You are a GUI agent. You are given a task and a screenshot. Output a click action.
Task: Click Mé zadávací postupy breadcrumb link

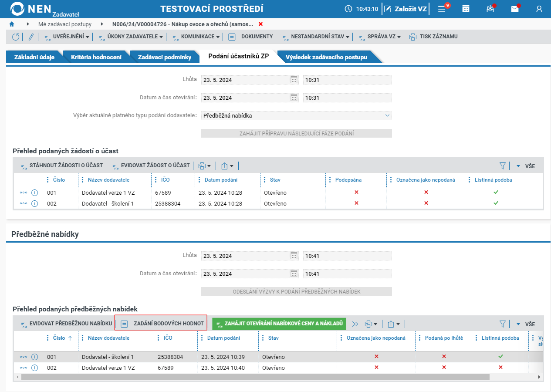(65, 24)
